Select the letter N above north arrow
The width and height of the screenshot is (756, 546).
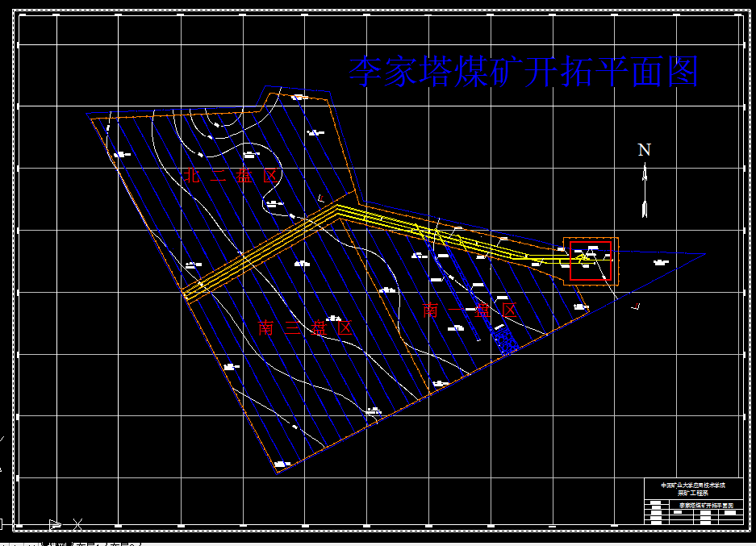(x=645, y=150)
